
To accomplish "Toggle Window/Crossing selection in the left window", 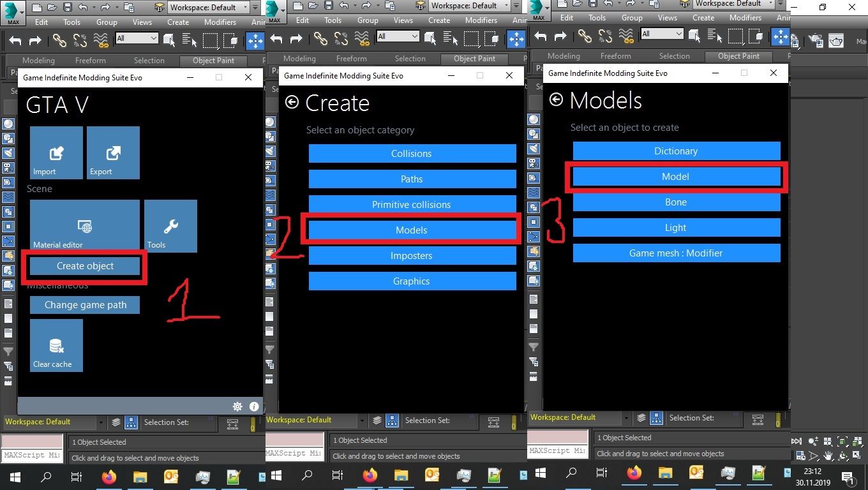I will [x=230, y=41].
